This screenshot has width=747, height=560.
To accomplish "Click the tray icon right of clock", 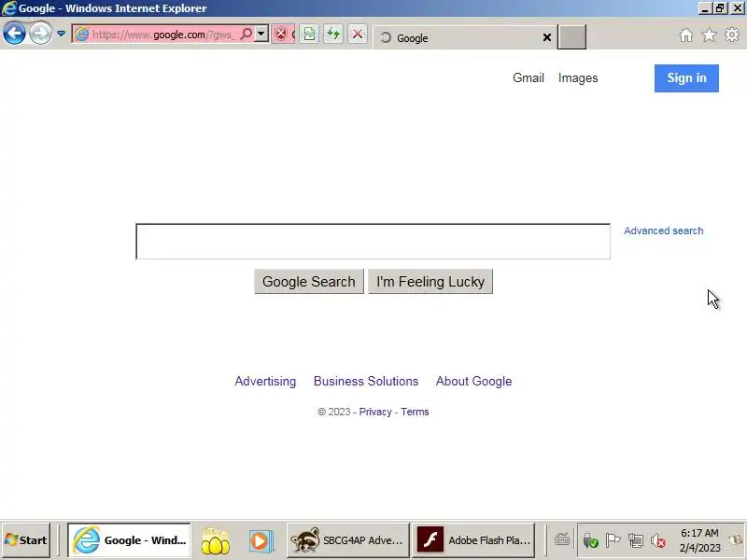I will (x=735, y=540).
